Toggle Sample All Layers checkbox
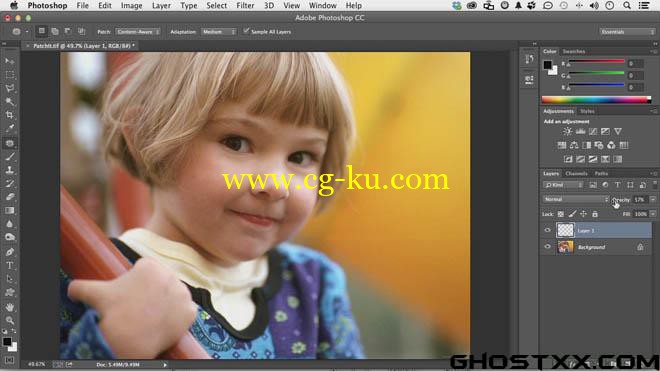 [x=246, y=31]
